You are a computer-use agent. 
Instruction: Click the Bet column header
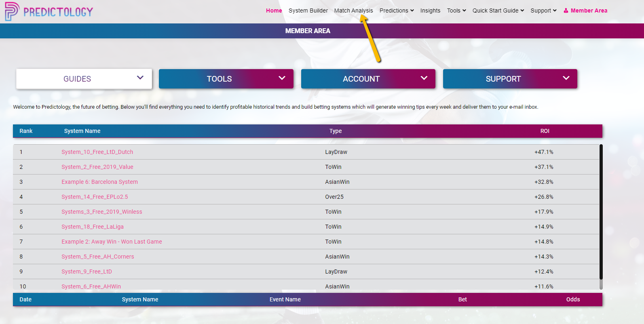pyautogui.click(x=462, y=299)
